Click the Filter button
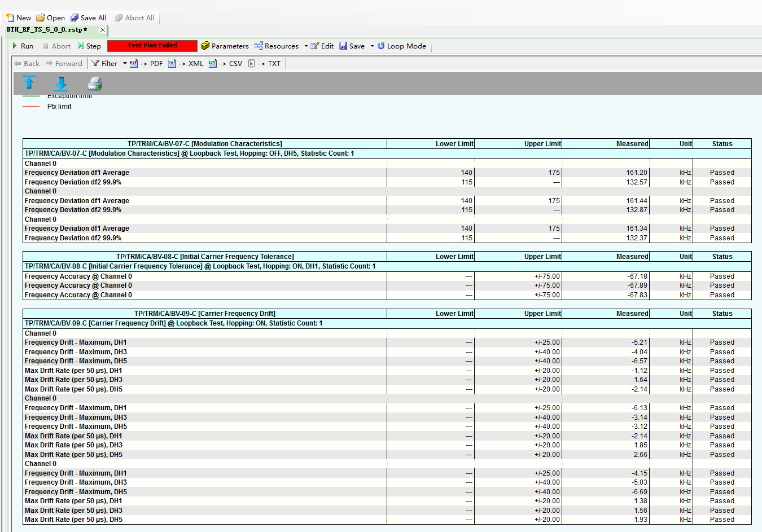The height and width of the screenshot is (532, 762). point(105,64)
